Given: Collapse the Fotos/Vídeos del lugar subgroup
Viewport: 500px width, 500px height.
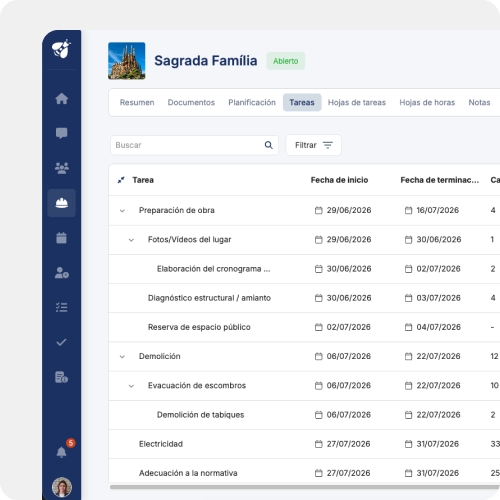Looking at the screenshot, I should pos(131,240).
